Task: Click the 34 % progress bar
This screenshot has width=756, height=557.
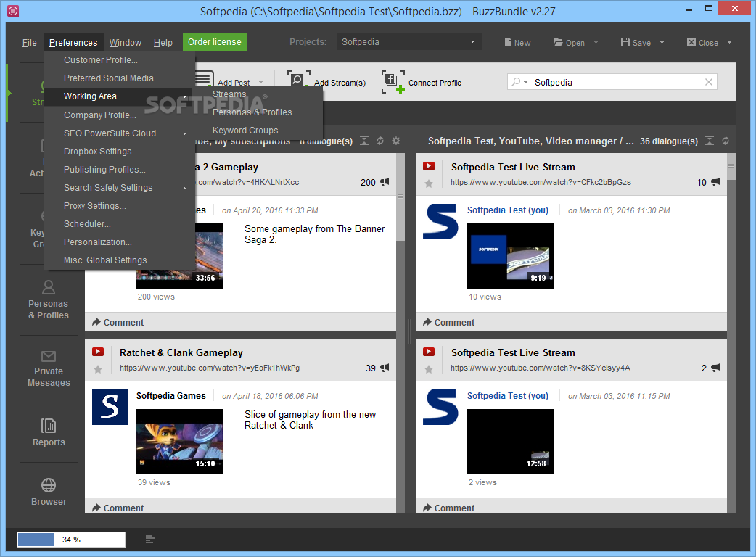Action: pyautogui.click(x=71, y=539)
